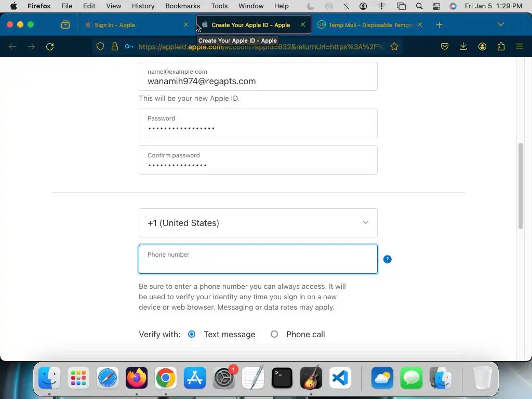Open the Firefox account icon
The height and width of the screenshot is (399, 532).
tap(482, 46)
